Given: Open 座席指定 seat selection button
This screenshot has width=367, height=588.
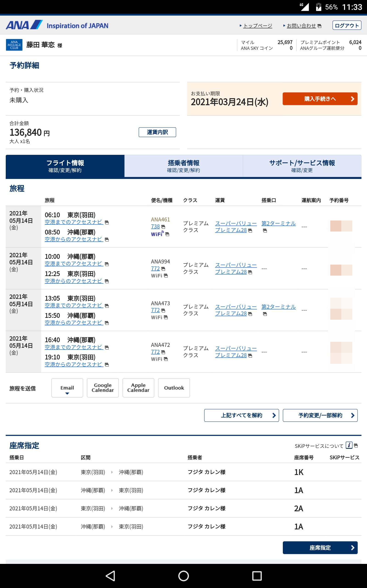Looking at the screenshot, I should (320, 548).
